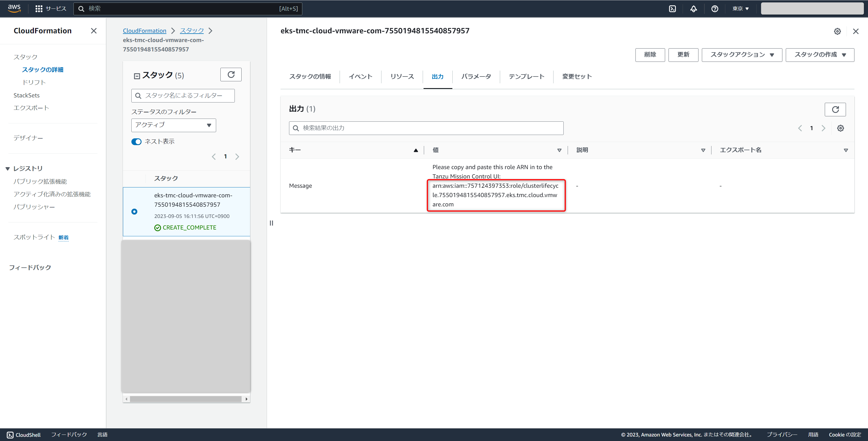Expand the スタックアクション dropdown

click(x=742, y=55)
